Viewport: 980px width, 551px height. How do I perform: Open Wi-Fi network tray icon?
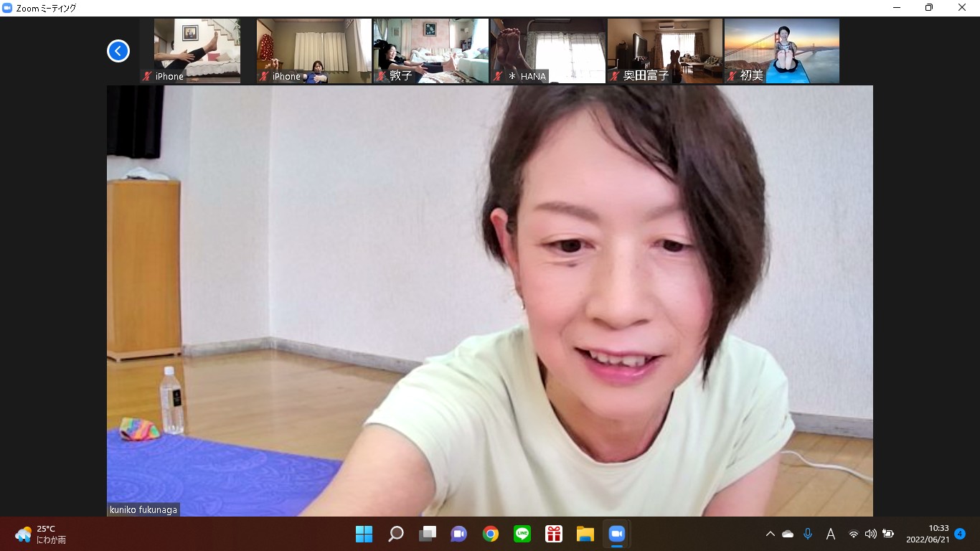[x=854, y=534]
